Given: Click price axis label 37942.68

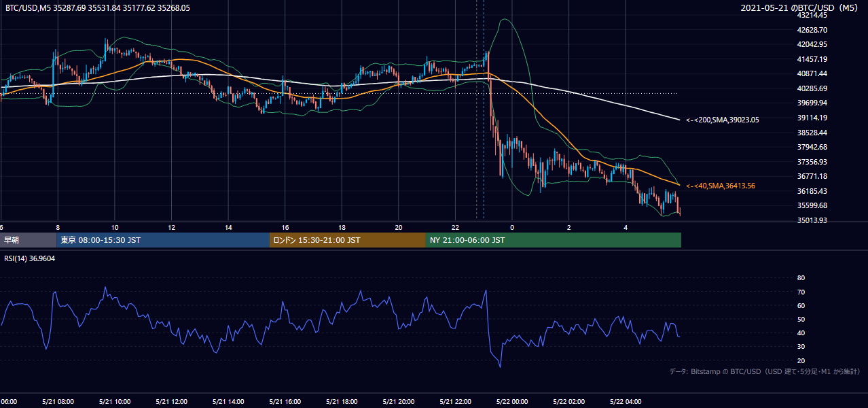Looking at the screenshot, I should [x=812, y=147].
